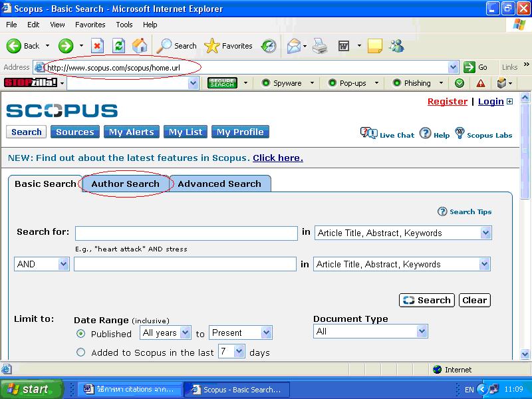This screenshot has width=532, height=399.
Task: Open the 7 days dropdown
Action: (x=239, y=351)
